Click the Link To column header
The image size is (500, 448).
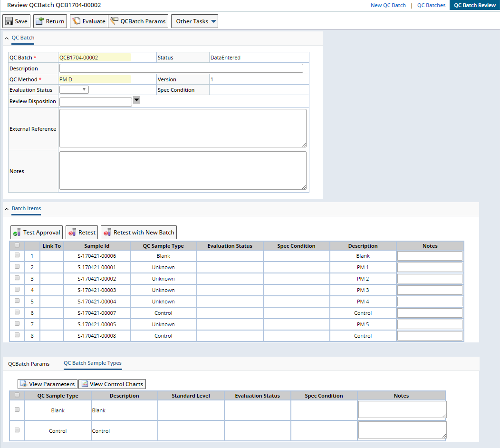52,246
